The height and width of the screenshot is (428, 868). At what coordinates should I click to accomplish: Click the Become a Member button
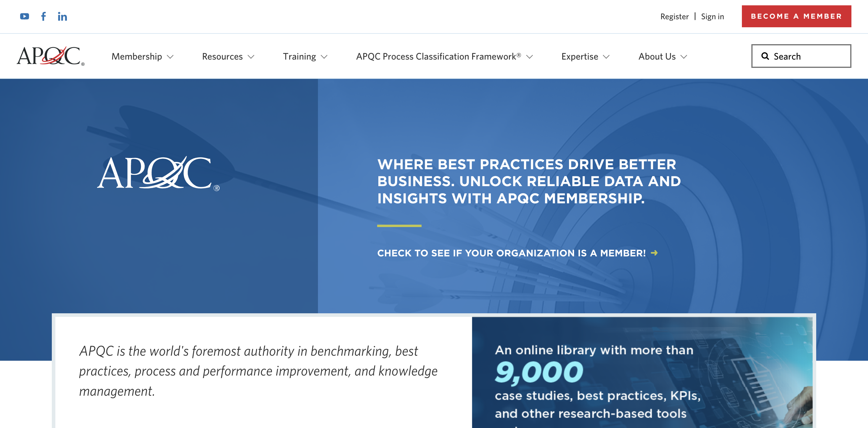click(x=796, y=16)
